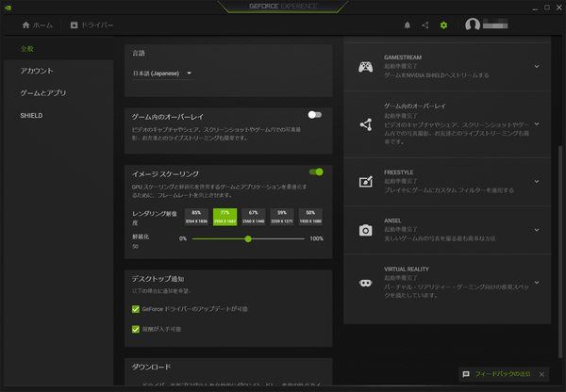Click the user profile avatar

pyautogui.click(x=473, y=24)
